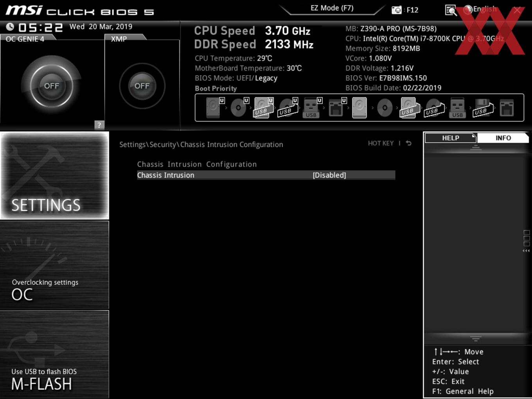
Task: Select the legacy optical disc boot icon
Action: point(385,108)
